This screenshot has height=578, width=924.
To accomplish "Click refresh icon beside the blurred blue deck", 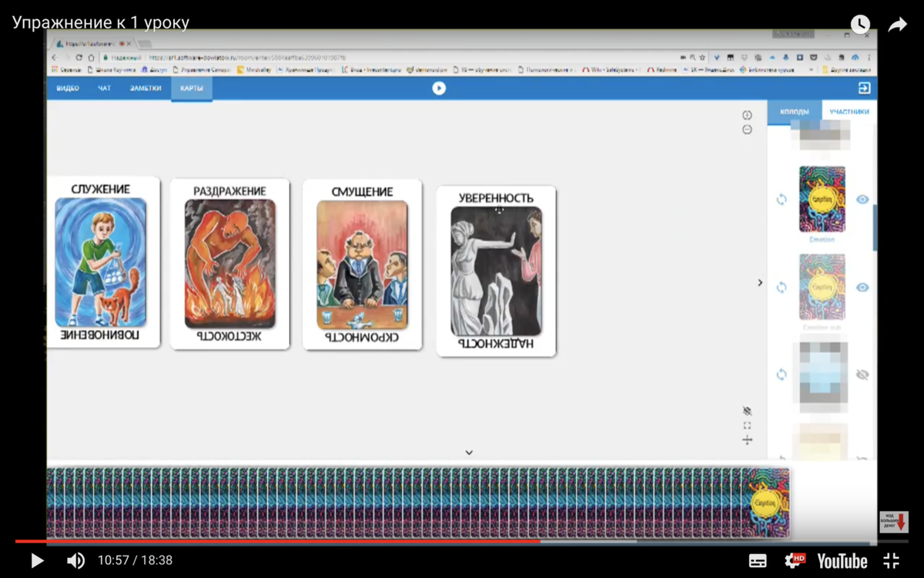I will coord(782,375).
